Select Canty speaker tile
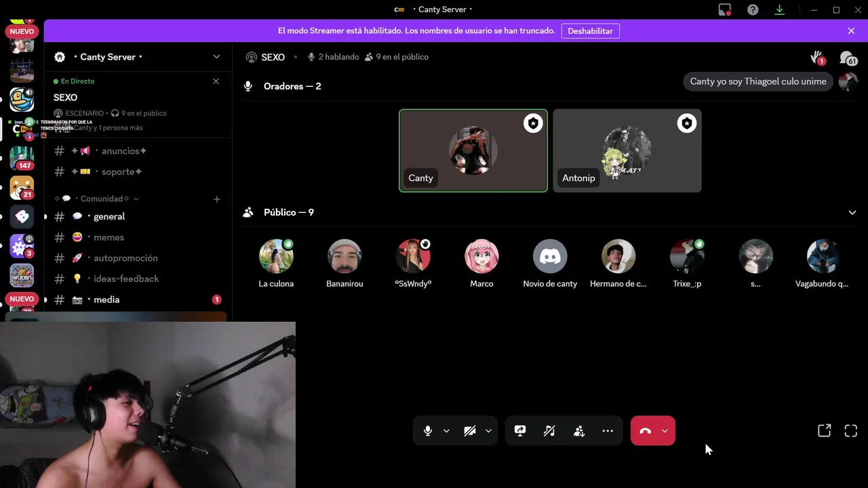The image size is (868, 488). pyautogui.click(x=473, y=150)
